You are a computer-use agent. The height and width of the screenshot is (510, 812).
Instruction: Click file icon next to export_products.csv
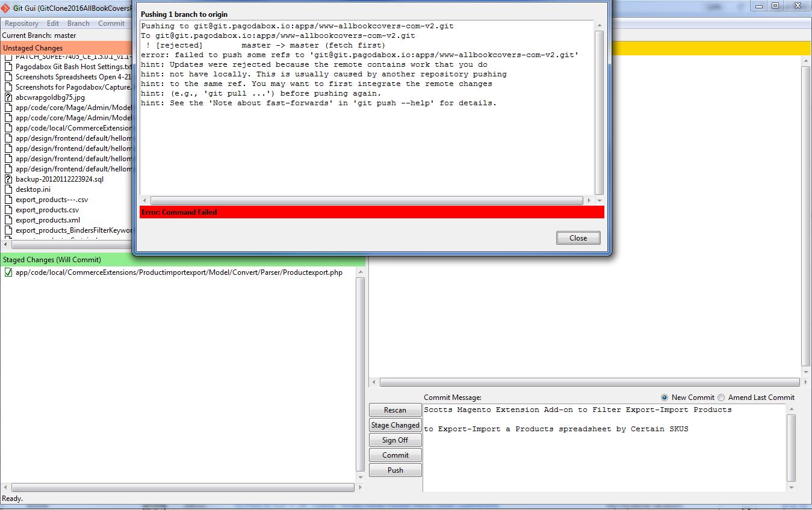pyautogui.click(x=8, y=210)
